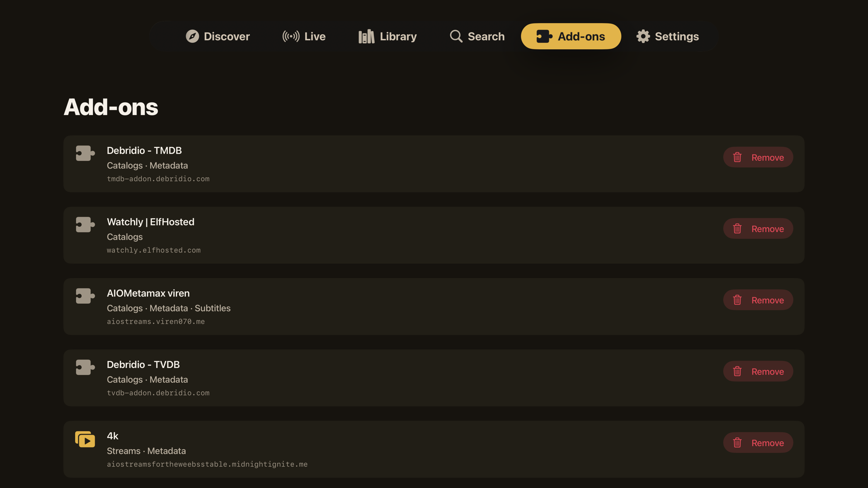Click the magnifying glass icon
The height and width of the screenshot is (488, 868).
tap(456, 36)
